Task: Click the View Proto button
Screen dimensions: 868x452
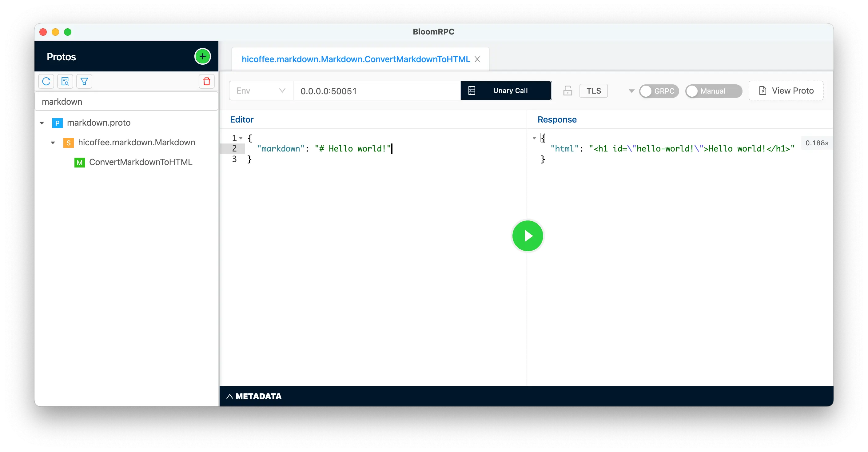Action: coord(786,91)
